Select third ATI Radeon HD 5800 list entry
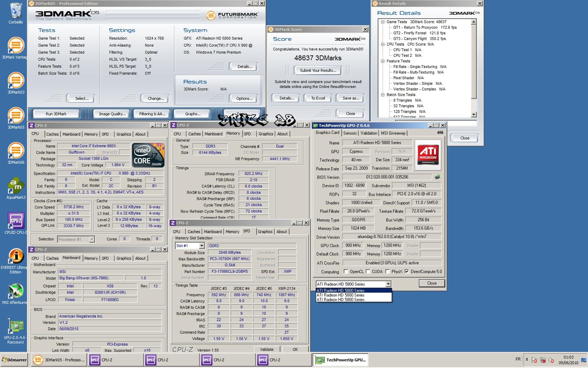This screenshot has width=588, height=368. click(354, 300)
